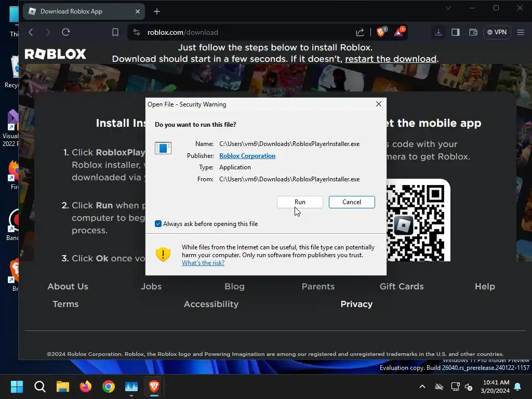Click the Run button in security dialog
Screen dimensions: 532x399
point(300,202)
